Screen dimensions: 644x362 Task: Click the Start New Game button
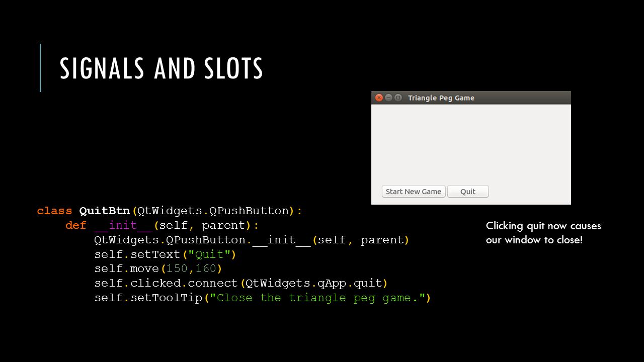(x=414, y=192)
